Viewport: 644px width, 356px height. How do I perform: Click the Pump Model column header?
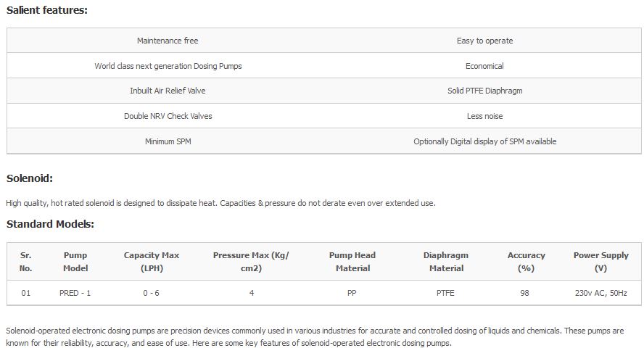tap(75, 262)
